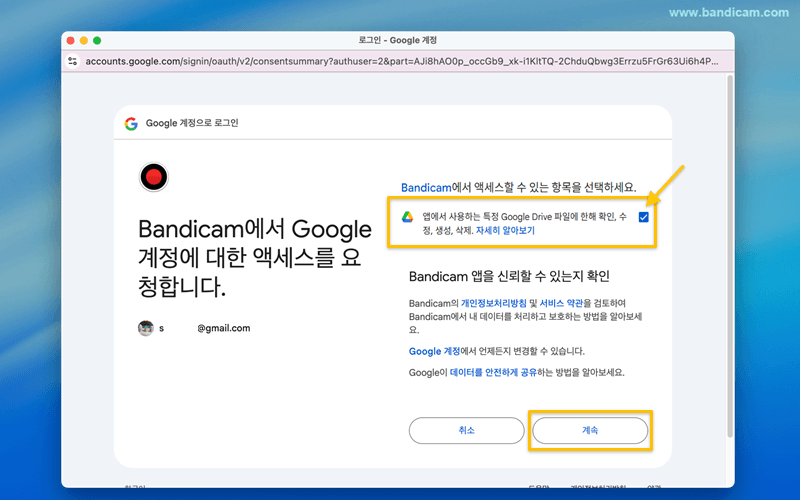Close the window with the red button
The image size is (800, 500).
click(71, 40)
